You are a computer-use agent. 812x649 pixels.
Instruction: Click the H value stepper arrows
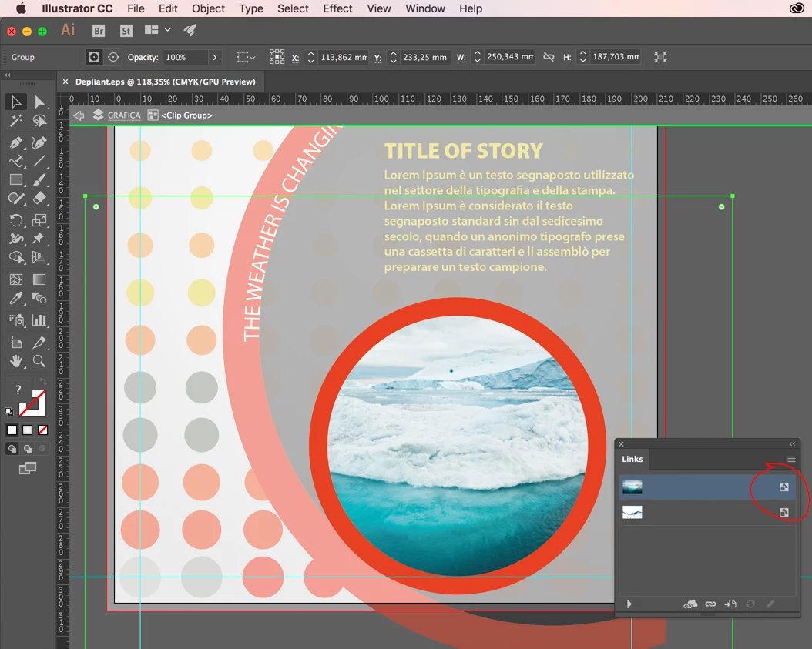pos(583,57)
